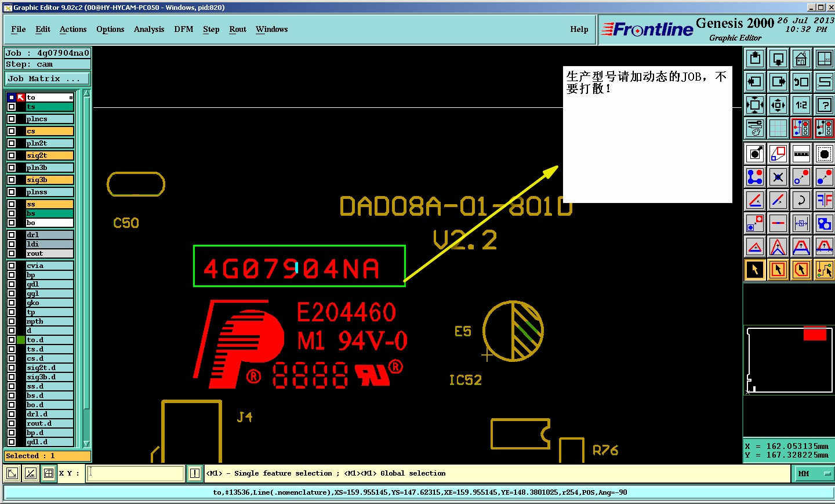This screenshot has height=504, width=835.
Task: Click the pan down arrow icon
Action: coord(778,59)
